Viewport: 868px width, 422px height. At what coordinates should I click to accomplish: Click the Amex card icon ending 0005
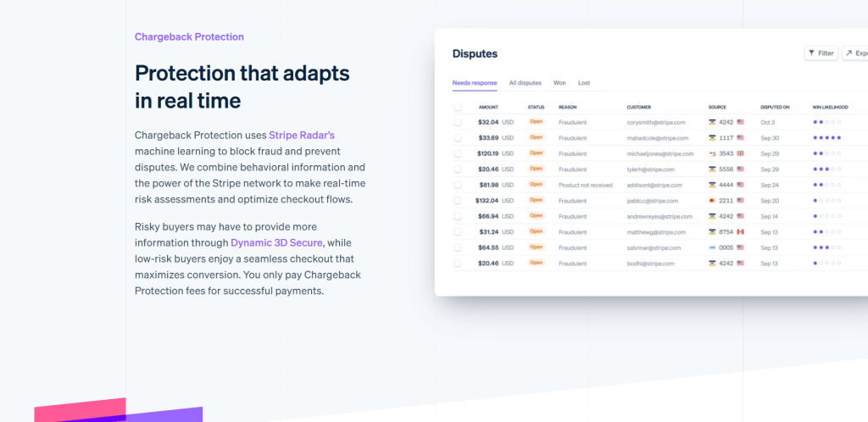click(x=712, y=247)
